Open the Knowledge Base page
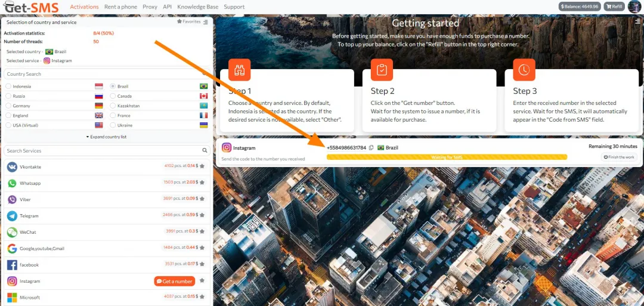Image resolution: width=644 pixels, height=306 pixels. pyautogui.click(x=198, y=7)
